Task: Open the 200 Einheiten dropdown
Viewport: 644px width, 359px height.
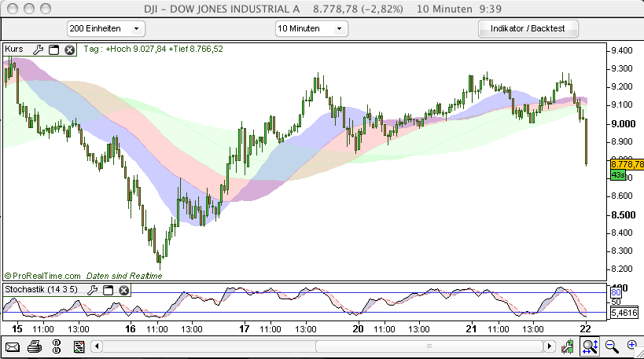Action: (x=106, y=29)
